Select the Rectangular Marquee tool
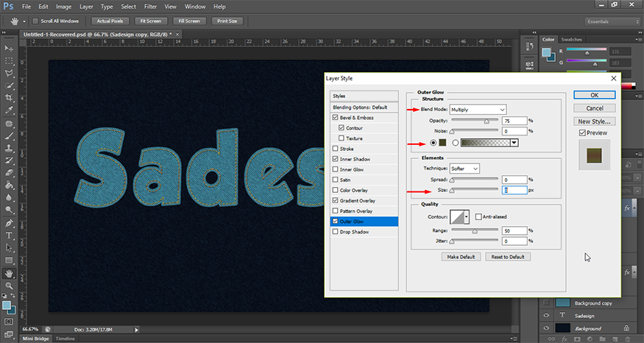This screenshot has height=343, width=644. tap(9, 61)
